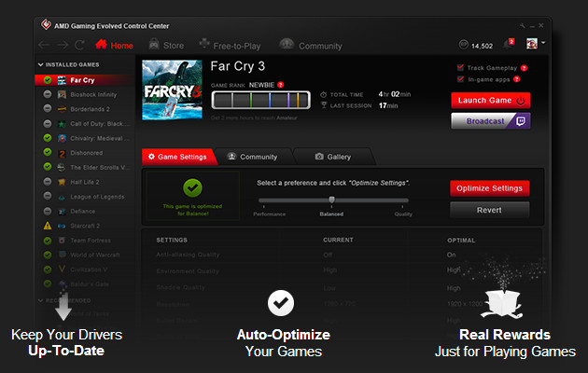Click gray status icon beside Bioshock Infinity
Screen dimensions: 588x373
(x=48, y=94)
